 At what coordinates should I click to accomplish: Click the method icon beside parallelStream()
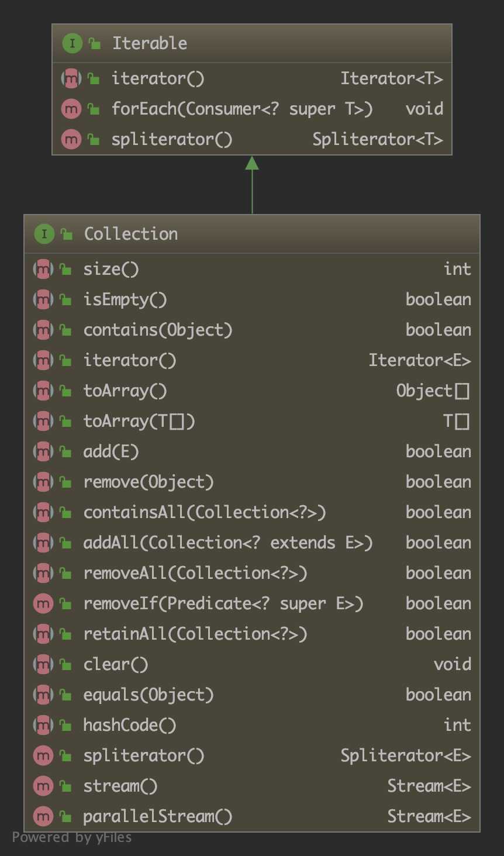43,816
